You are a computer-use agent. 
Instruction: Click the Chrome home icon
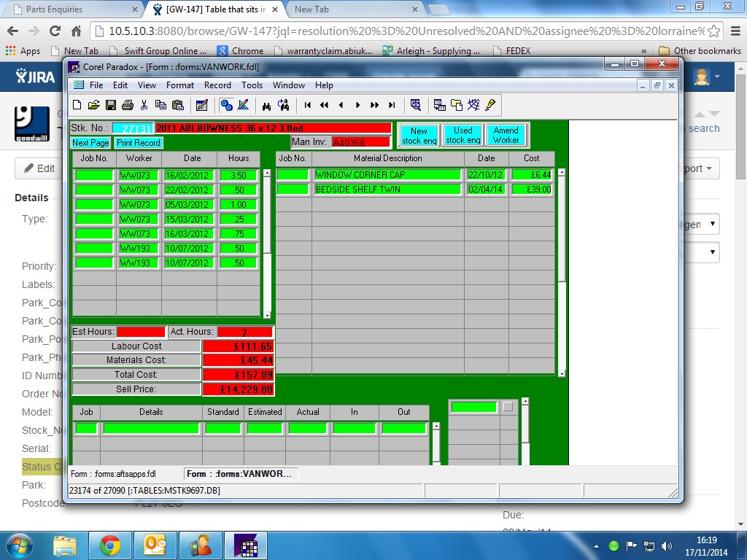(x=76, y=31)
